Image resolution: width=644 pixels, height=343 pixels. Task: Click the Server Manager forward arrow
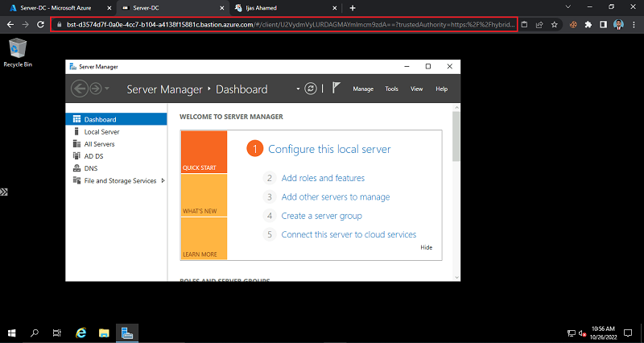(x=96, y=89)
